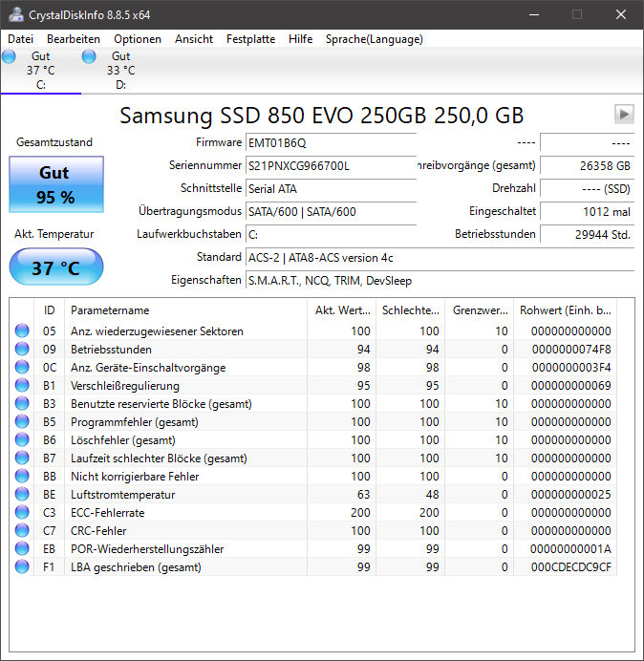Click status orb for LBA geschrieben F1 row
The image size is (644, 661).
22,566
